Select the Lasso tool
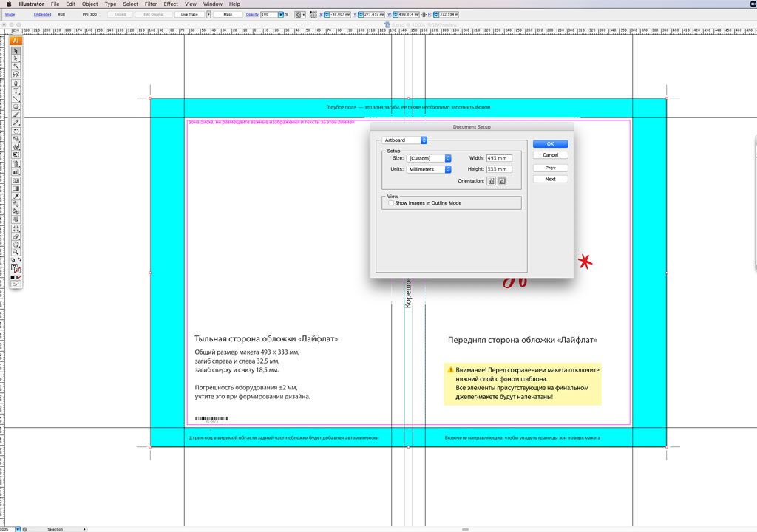 coord(16,74)
